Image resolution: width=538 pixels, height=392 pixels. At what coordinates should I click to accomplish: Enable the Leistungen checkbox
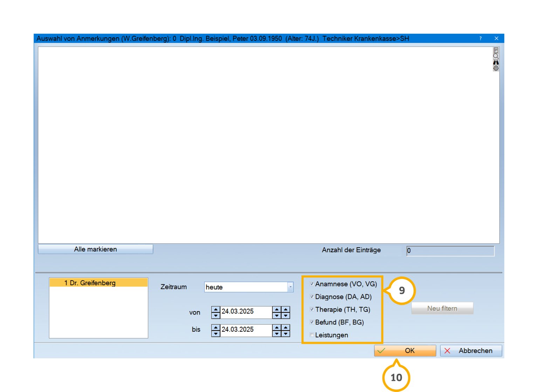point(312,335)
